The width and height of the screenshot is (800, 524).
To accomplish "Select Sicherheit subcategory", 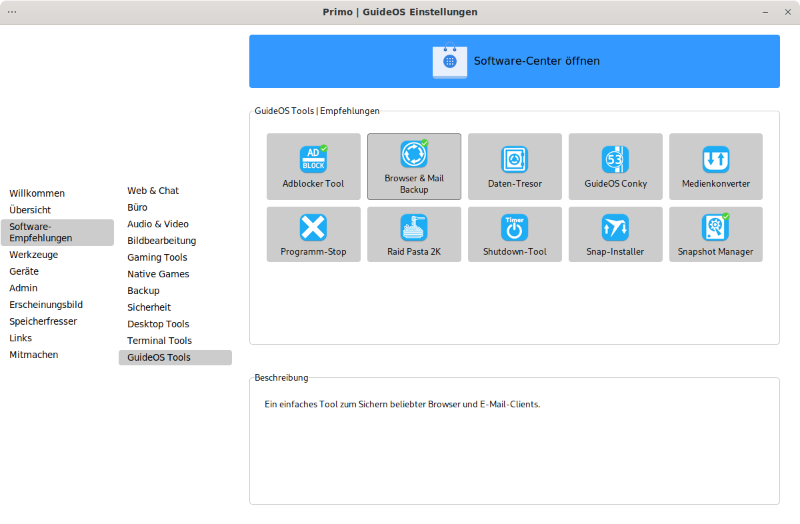I will (149, 307).
